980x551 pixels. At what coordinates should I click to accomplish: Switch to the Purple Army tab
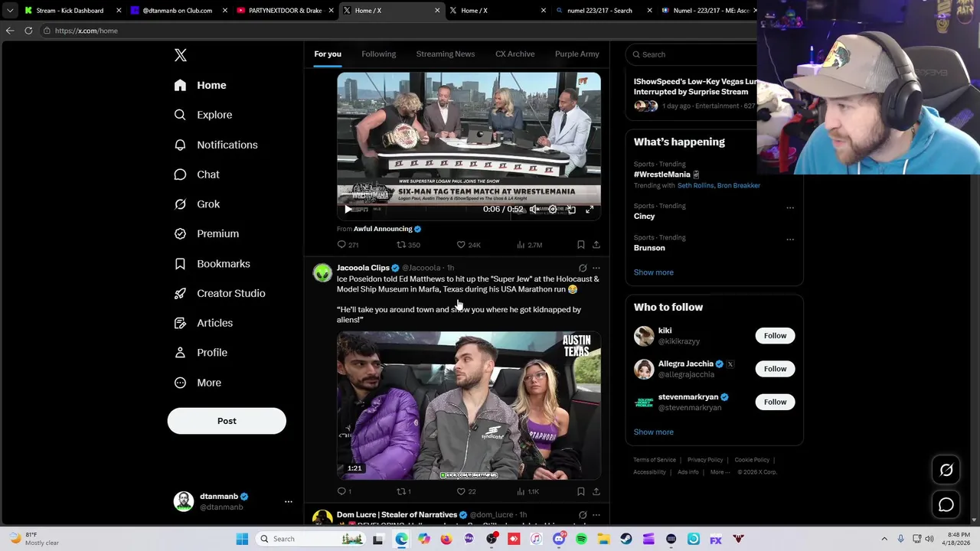click(577, 54)
